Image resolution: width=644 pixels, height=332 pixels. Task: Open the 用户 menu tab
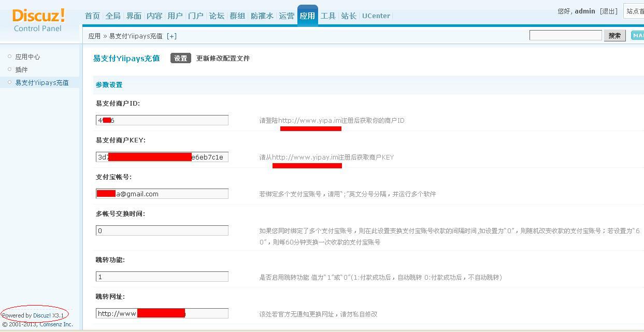pyautogui.click(x=175, y=16)
